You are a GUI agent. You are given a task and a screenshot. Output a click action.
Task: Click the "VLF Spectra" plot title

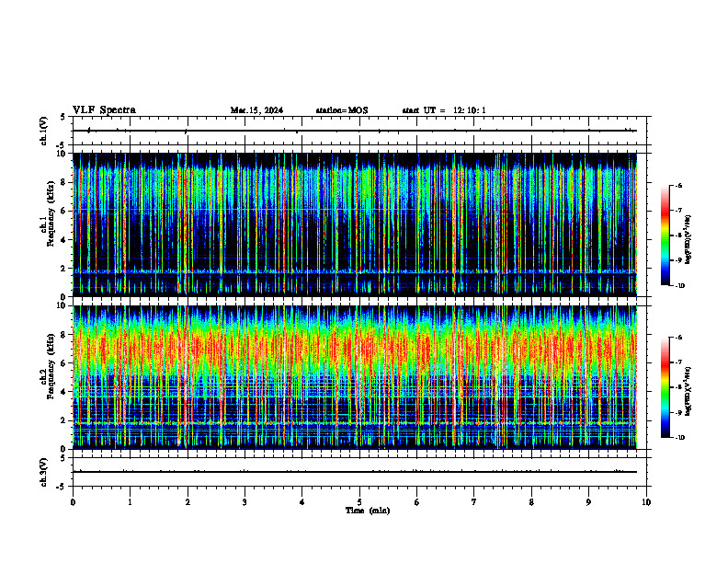tap(104, 110)
